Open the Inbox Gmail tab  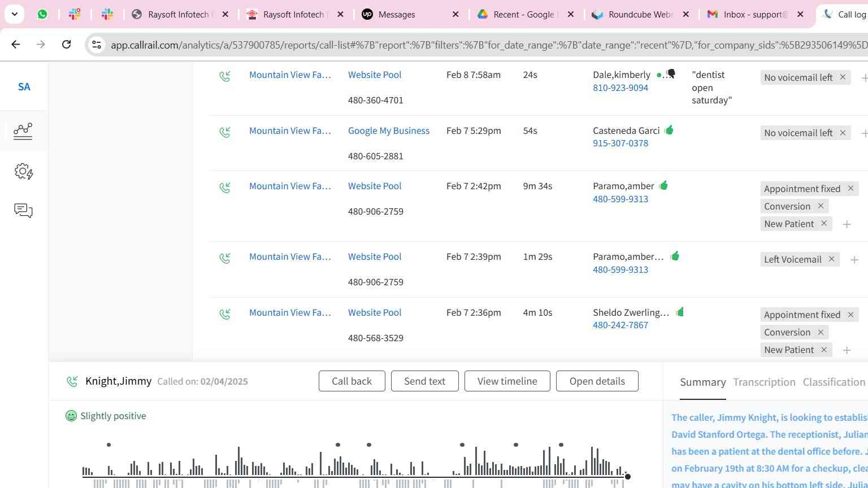pyautogui.click(x=756, y=14)
